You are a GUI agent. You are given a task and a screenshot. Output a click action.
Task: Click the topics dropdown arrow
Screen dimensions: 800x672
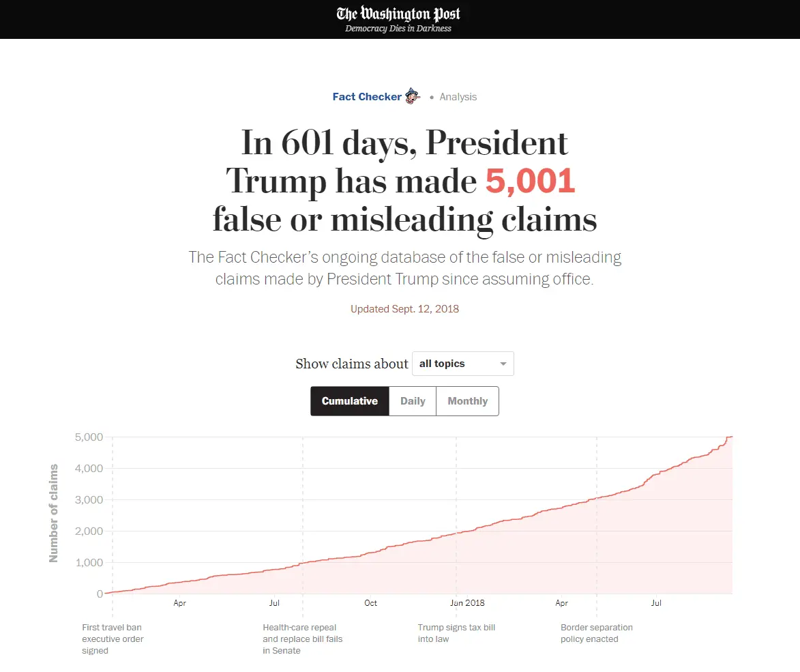pyautogui.click(x=503, y=364)
